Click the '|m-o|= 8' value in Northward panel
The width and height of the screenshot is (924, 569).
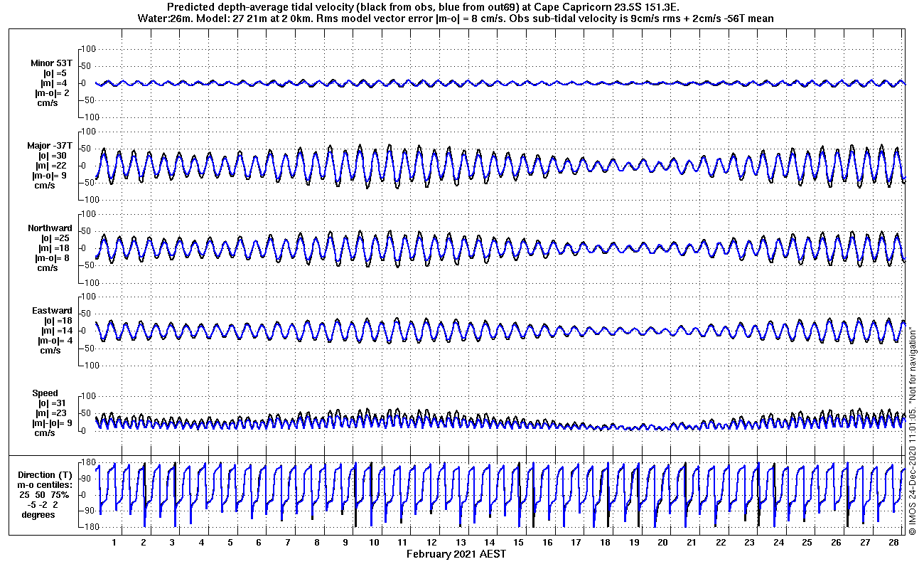point(52,258)
